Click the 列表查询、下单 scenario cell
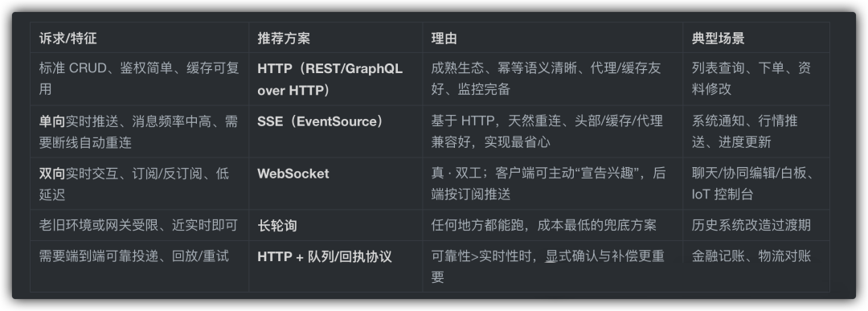Image resolution: width=868 pixels, height=311 pixels. 755,79
